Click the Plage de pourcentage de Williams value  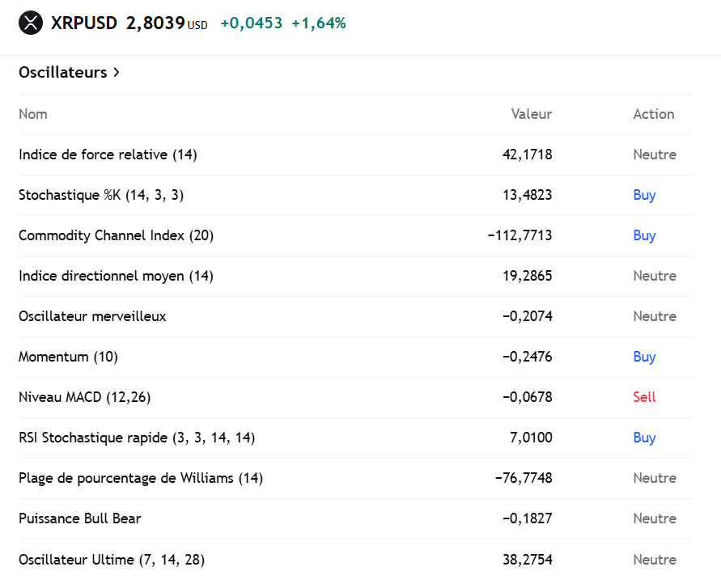click(x=524, y=478)
